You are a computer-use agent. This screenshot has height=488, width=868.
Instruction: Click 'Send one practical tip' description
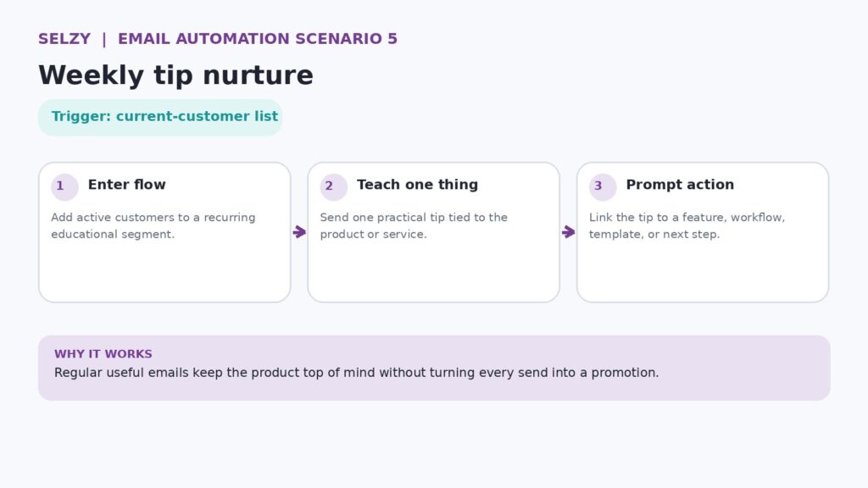click(x=414, y=225)
